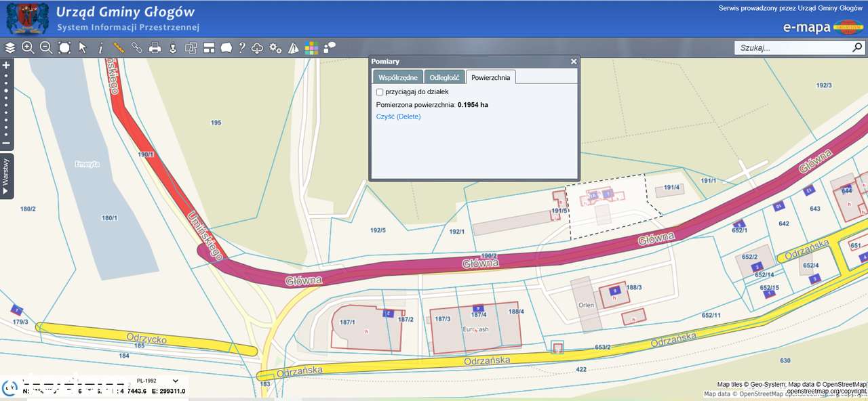The height and width of the screenshot is (401, 868).
Task: Enable 'przyciągaj do działek' checkbox
Action: point(380,91)
